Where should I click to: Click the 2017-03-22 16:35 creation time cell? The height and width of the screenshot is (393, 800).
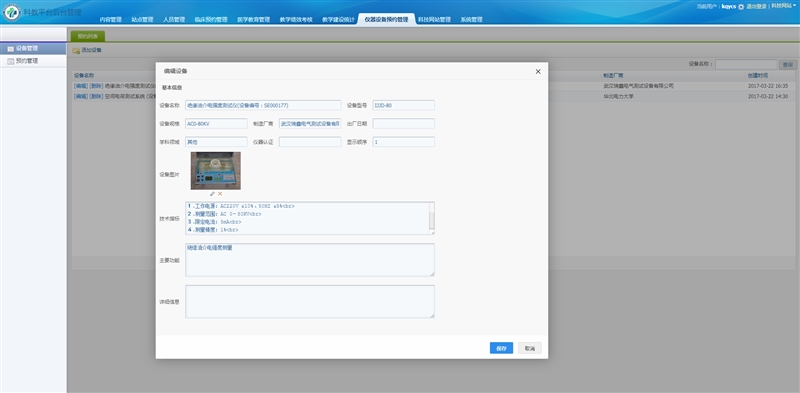768,86
